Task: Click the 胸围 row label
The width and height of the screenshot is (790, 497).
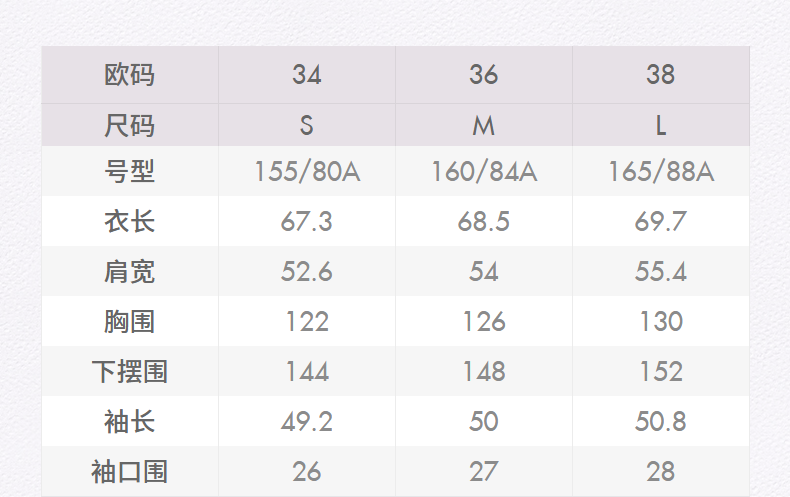Action: coord(130,321)
